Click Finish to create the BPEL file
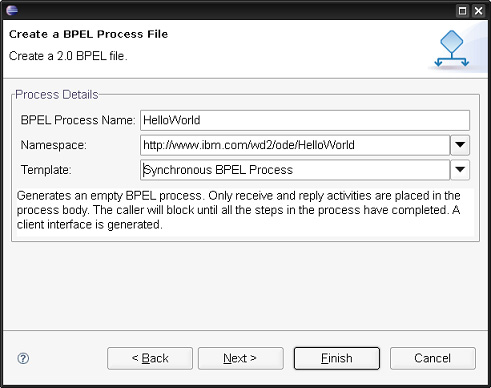The width and height of the screenshot is (491, 388). (337, 358)
